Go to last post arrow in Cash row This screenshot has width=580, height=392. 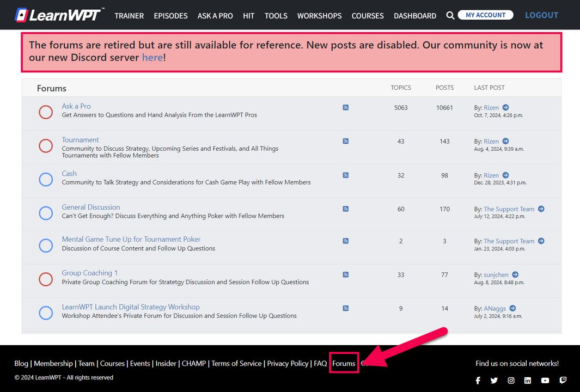click(505, 175)
